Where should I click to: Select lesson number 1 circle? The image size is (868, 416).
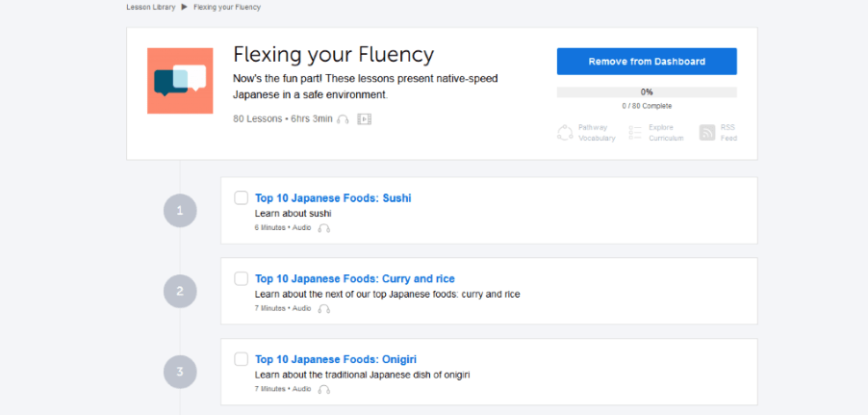click(x=180, y=211)
